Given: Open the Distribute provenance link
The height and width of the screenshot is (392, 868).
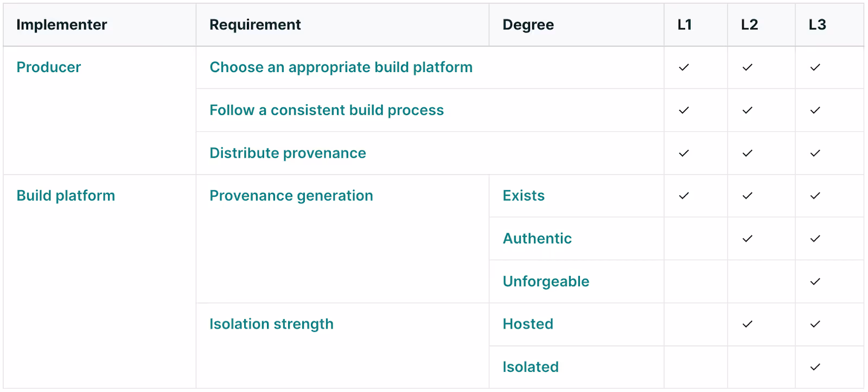Looking at the screenshot, I should pyautogui.click(x=288, y=153).
